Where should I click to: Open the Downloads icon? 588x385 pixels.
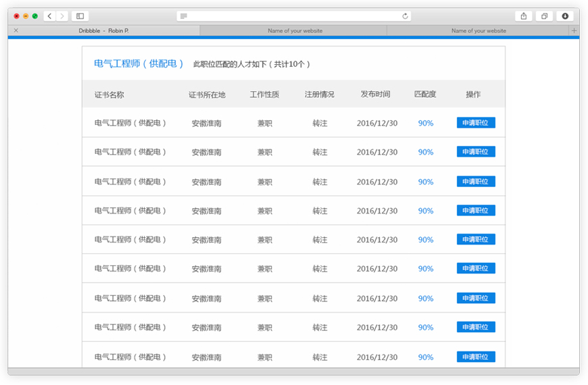tap(565, 16)
